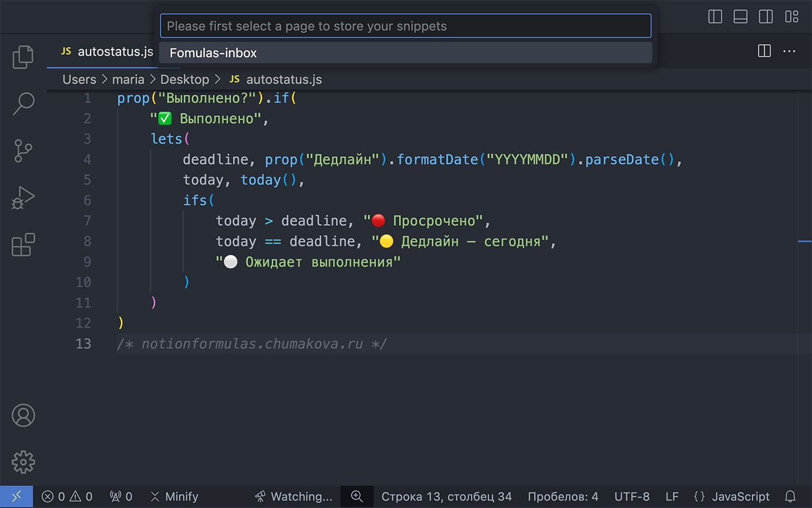This screenshot has height=508, width=812.
Task: Open the Customize Layout icon
Action: click(792, 16)
